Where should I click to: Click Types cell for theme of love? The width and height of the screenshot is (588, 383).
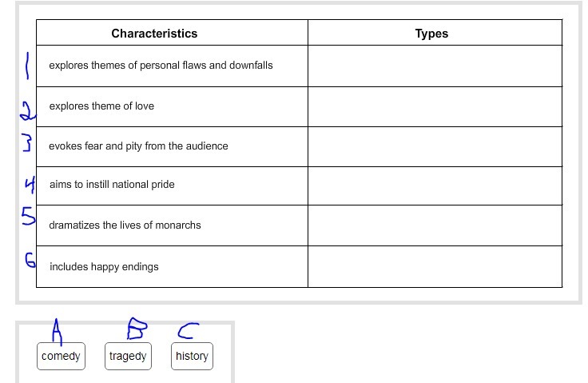point(435,106)
